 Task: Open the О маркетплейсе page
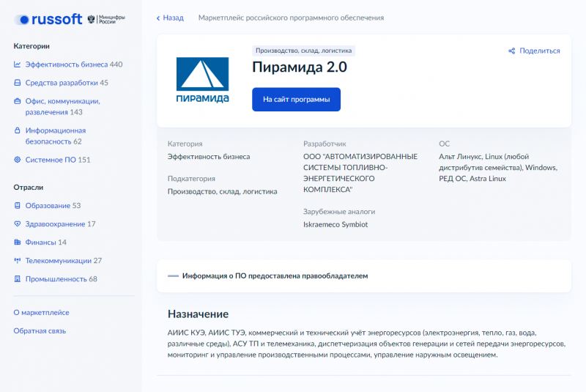[x=41, y=312]
